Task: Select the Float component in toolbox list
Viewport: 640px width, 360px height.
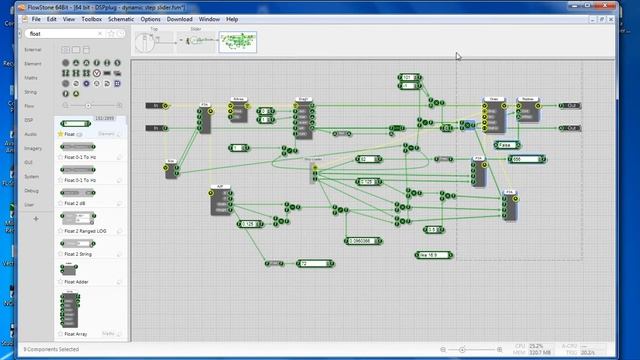Action: (90, 128)
